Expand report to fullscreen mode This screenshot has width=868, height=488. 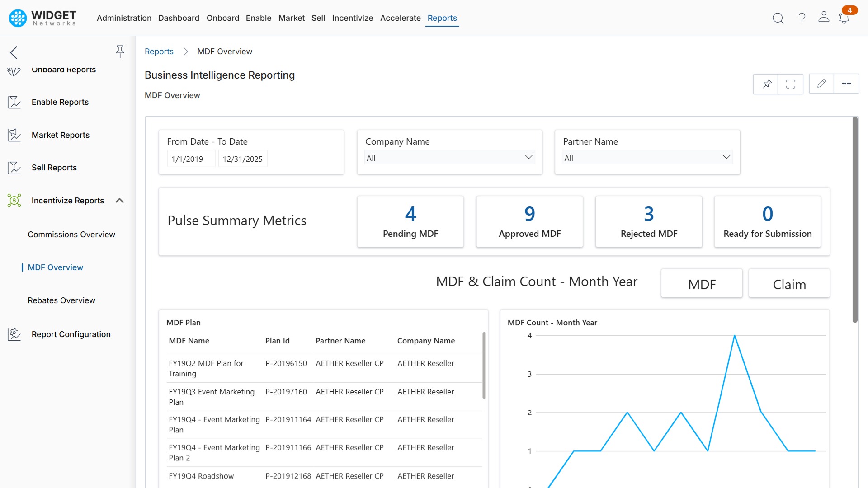tap(790, 84)
